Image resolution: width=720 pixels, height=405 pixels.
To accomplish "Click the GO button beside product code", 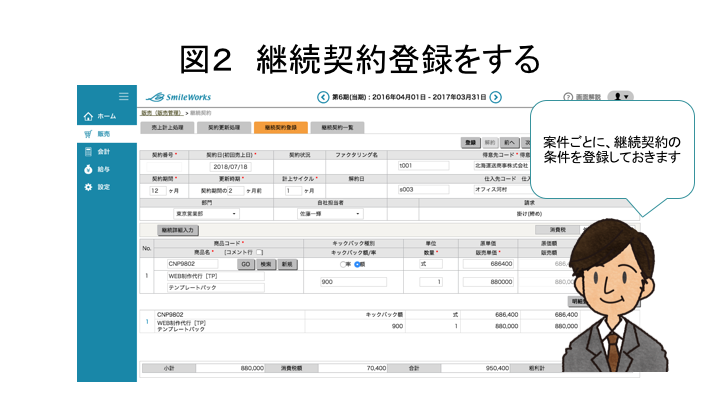I will tap(246, 264).
